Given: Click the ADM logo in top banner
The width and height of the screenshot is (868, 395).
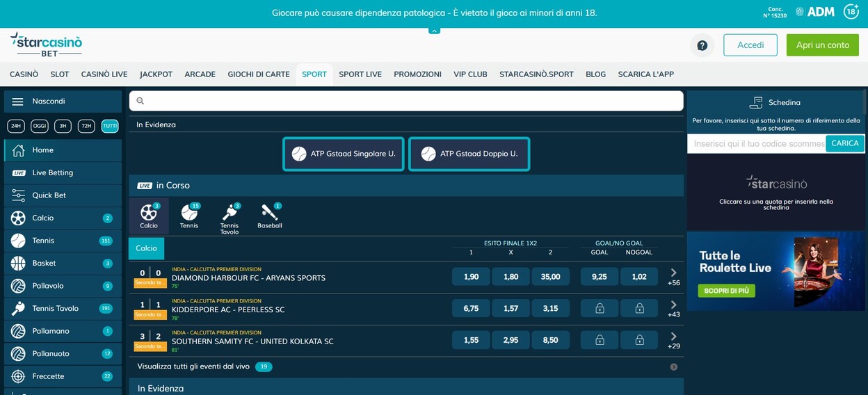Looking at the screenshot, I should pyautogui.click(x=815, y=12).
